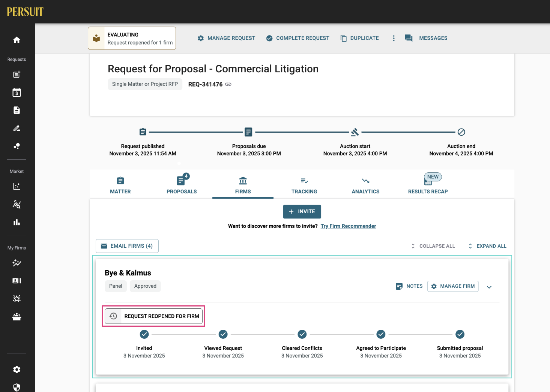Click the REQ-341476 request number
550x392 pixels.
[x=205, y=84]
